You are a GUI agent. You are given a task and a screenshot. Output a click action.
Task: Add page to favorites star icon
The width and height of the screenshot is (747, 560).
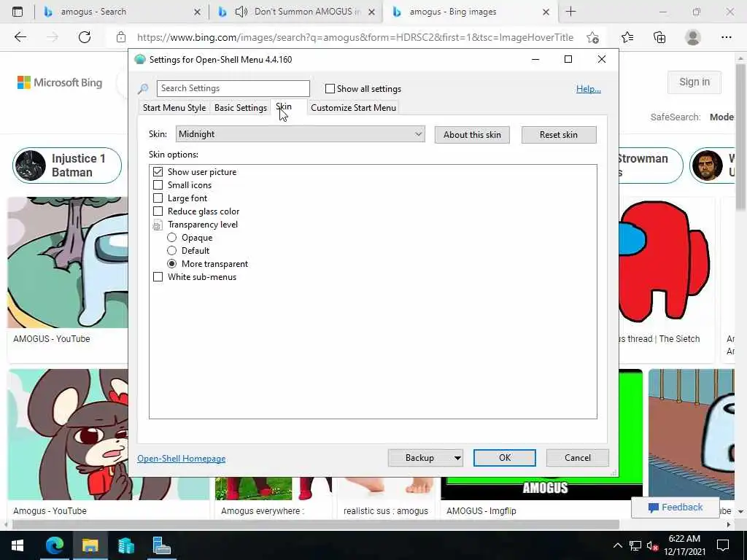(x=592, y=37)
